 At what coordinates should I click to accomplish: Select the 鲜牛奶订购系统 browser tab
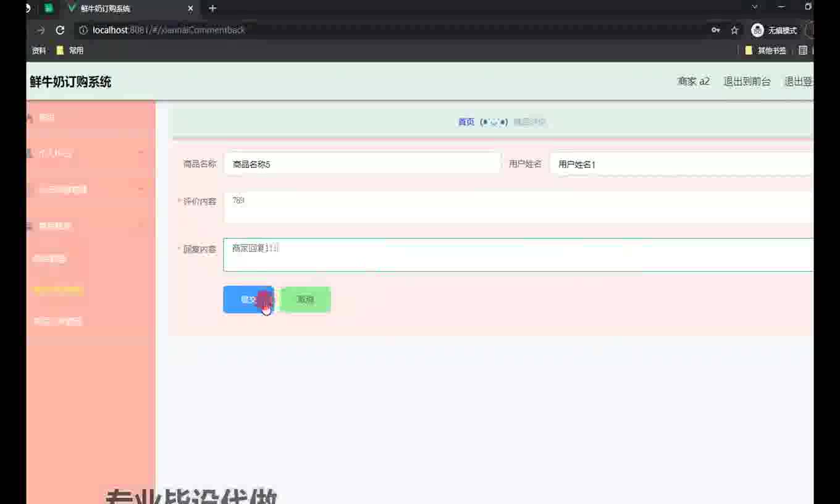[x=130, y=9]
